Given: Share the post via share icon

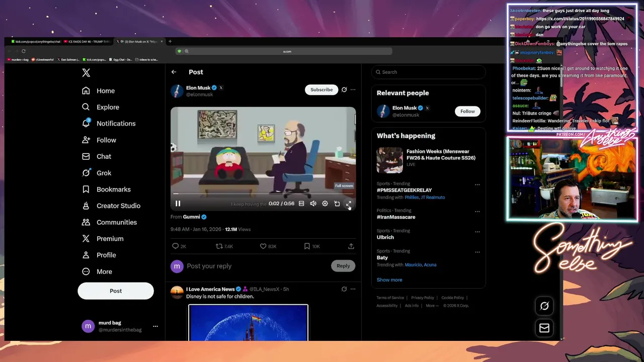Looking at the screenshot, I should click(351, 246).
